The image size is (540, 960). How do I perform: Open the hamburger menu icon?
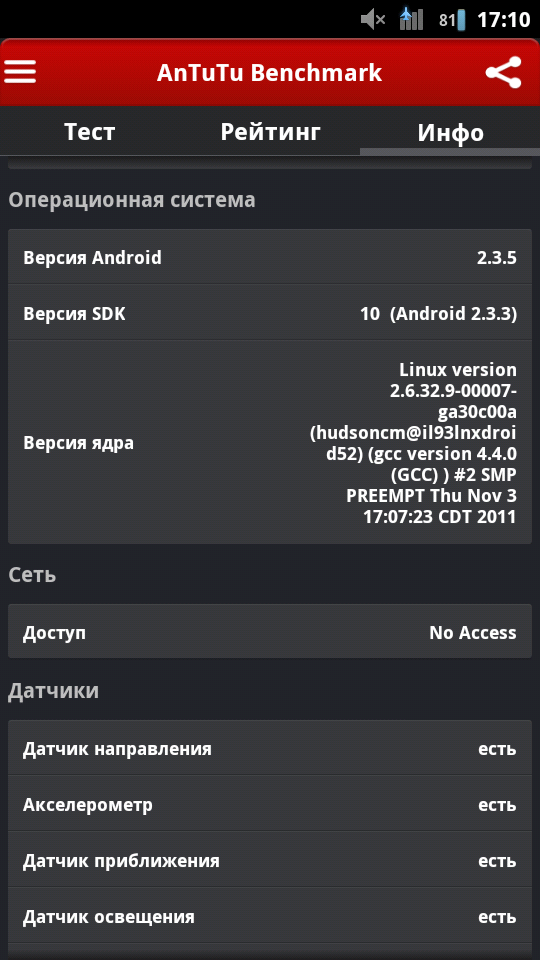pos(20,72)
